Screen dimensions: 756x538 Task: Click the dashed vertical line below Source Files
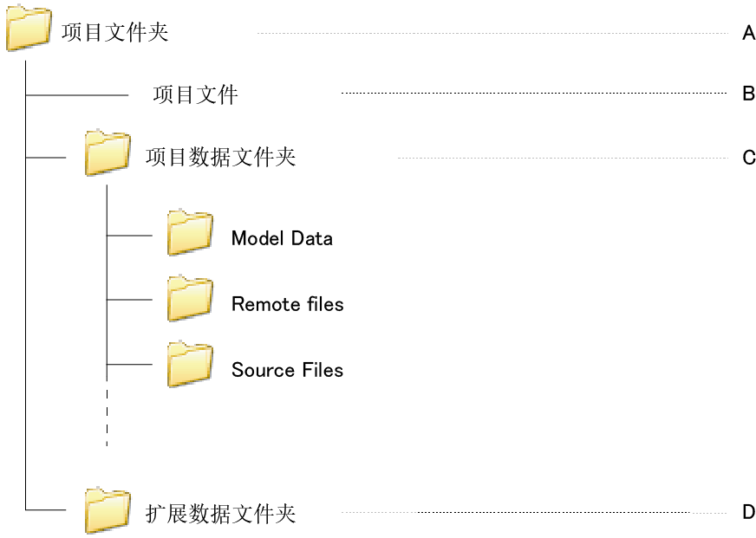coord(107,414)
